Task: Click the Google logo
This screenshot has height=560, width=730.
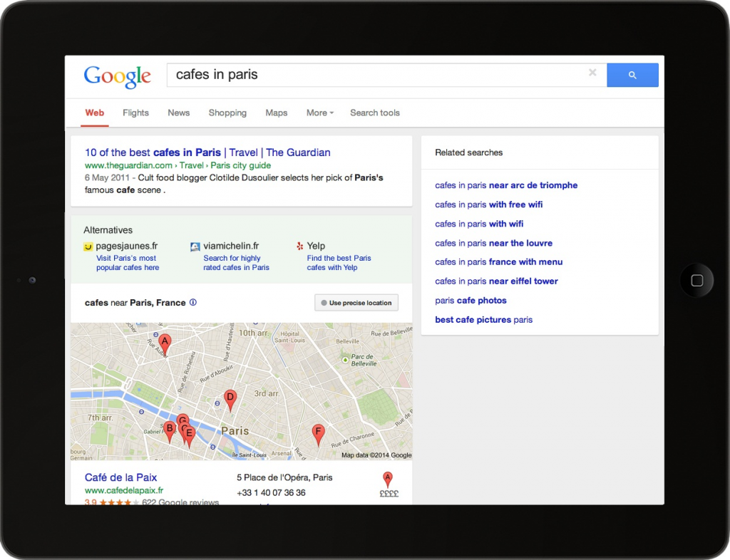Action: tap(117, 76)
